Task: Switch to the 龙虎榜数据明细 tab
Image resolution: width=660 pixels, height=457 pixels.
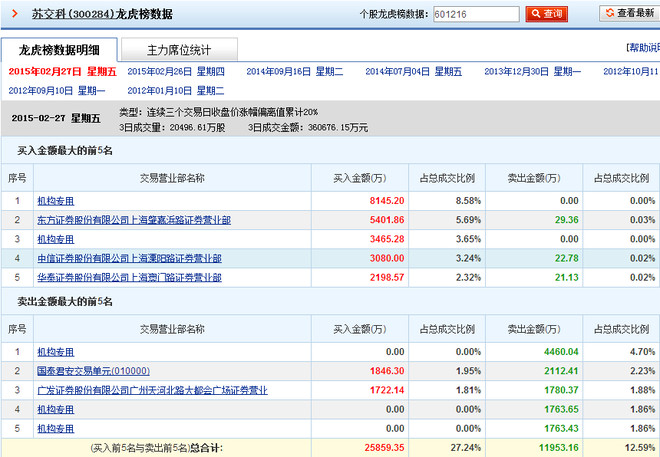Action: [x=59, y=50]
